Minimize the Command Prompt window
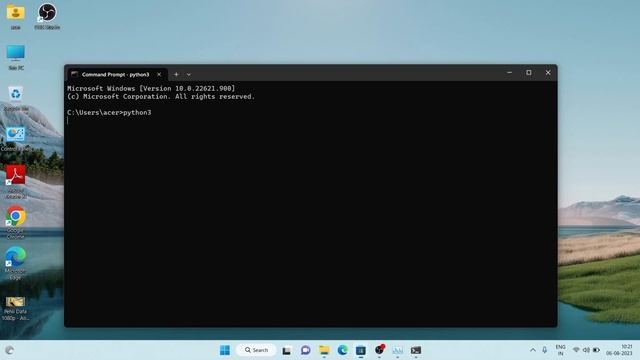 pyautogui.click(x=509, y=73)
